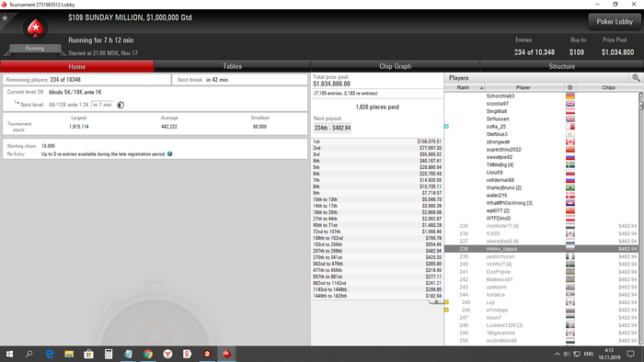
Task: Show hidden system tray icons
Action: [557, 354]
